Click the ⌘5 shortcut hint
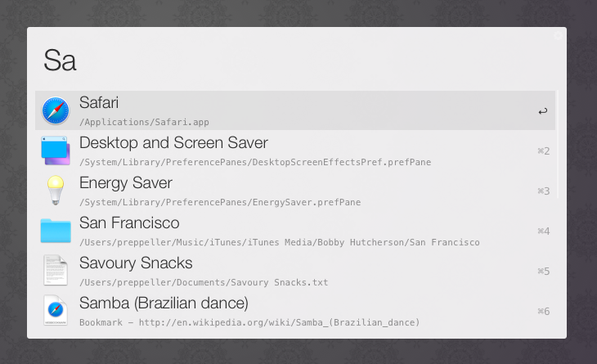Viewport: 597px width, 364px height. coord(543,272)
